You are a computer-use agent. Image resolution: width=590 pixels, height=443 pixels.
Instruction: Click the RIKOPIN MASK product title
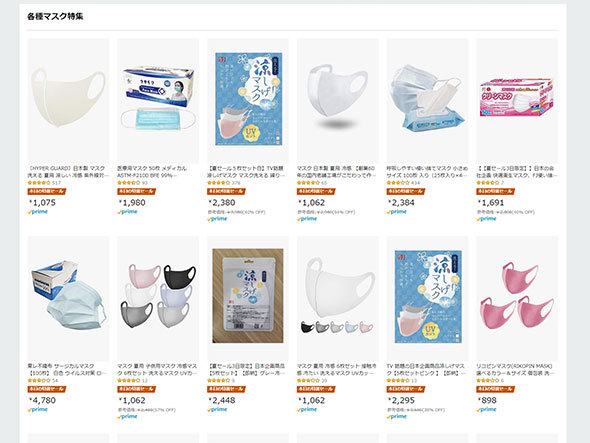(x=517, y=369)
